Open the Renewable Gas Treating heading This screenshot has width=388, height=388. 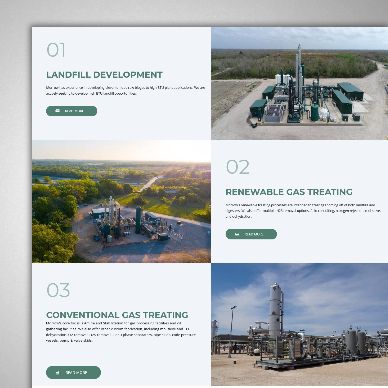(289, 192)
